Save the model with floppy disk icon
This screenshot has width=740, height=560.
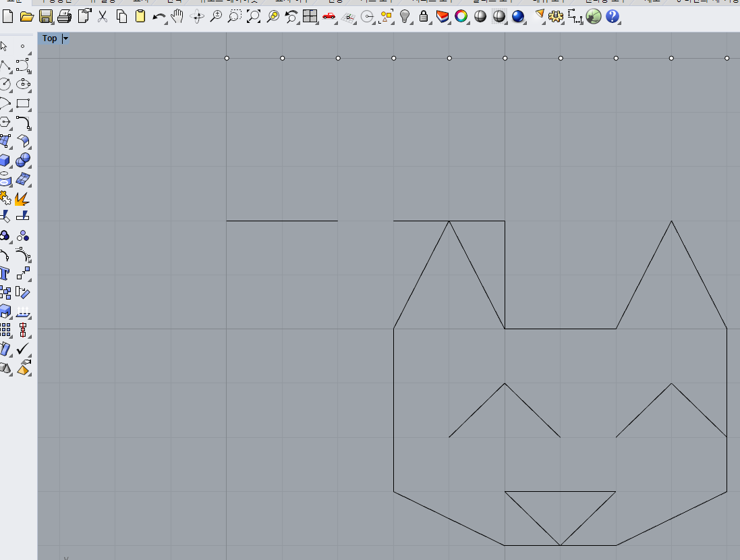(x=46, y=16)
